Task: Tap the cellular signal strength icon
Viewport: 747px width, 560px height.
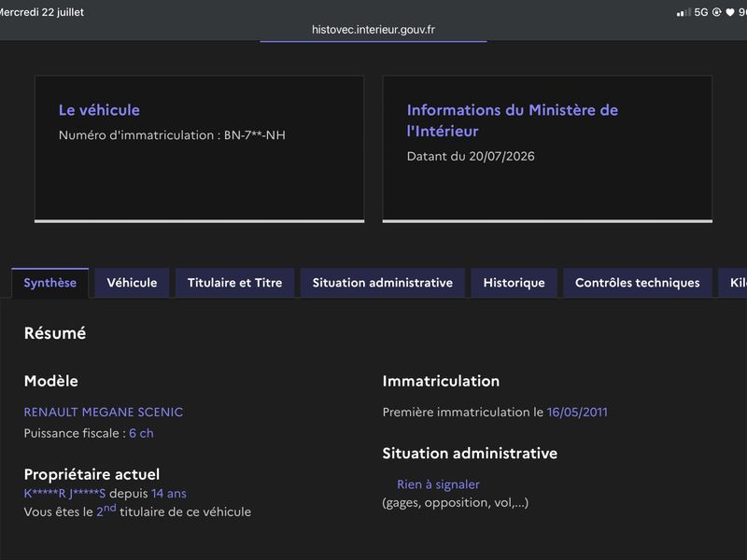Action: [684, 12]
